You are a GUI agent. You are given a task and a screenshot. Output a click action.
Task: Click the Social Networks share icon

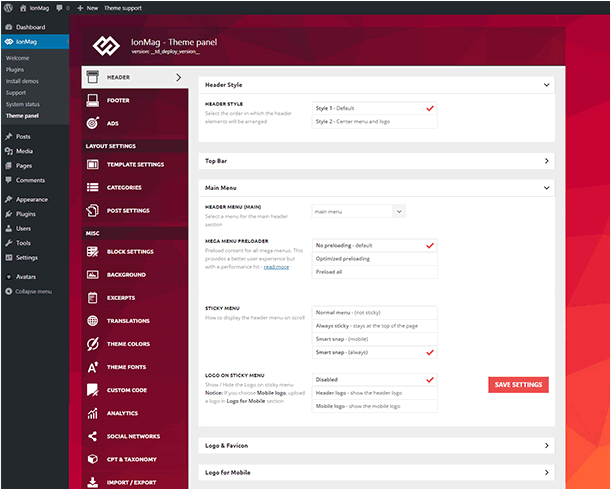pos(93,436)
